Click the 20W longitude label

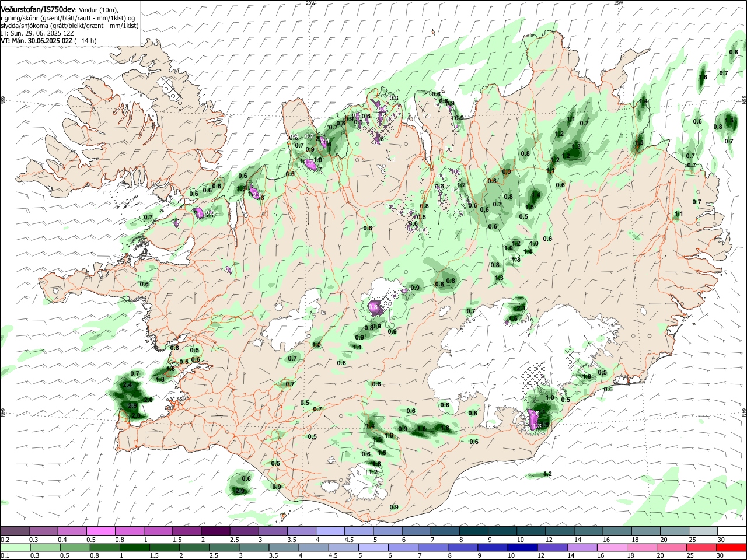click(x=310, y=3)
